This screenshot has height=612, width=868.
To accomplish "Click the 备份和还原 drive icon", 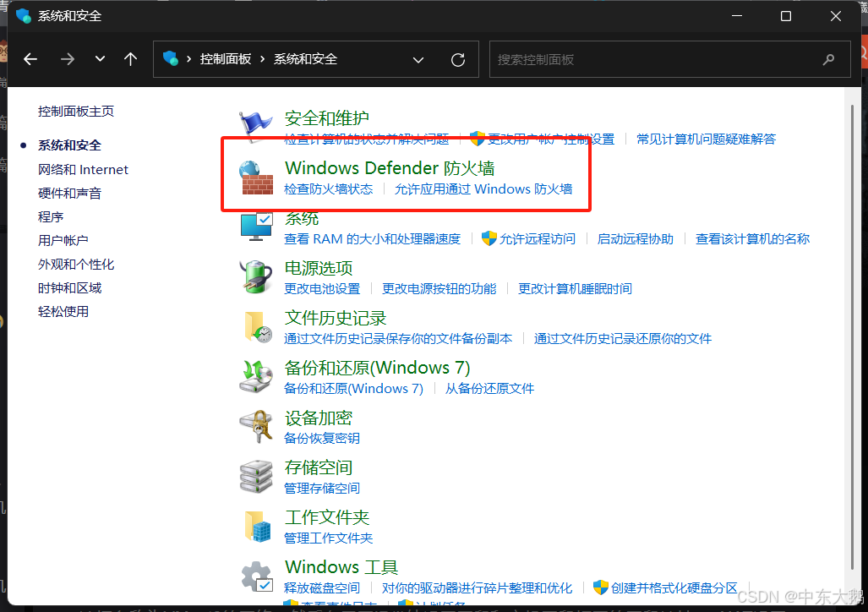I will [256, 376].
